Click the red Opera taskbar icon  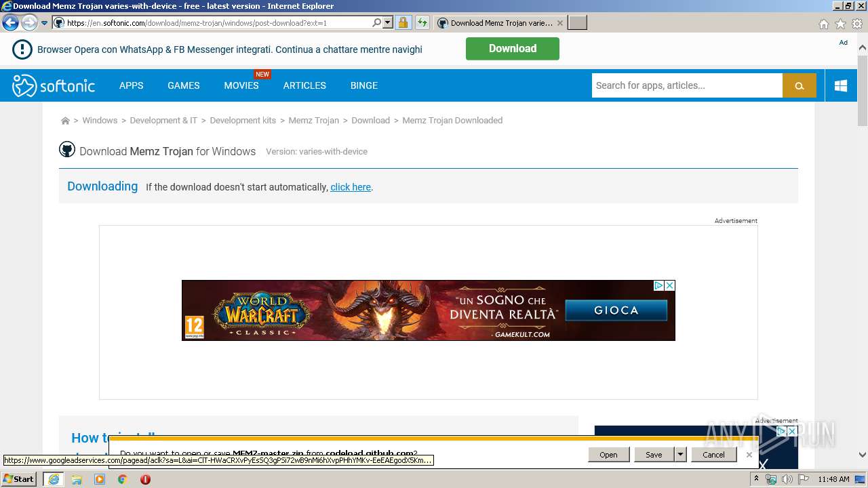coord(145,479)
